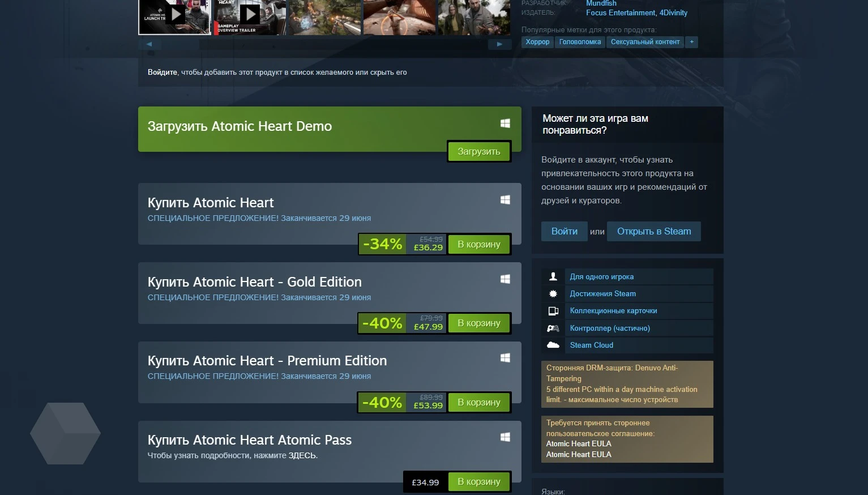Image resolution: width=868 pixels, height=495 pixels.
Task: Play the Gameplay Overview Trailer thumbnail
Action: pyautogui.click(x=250, y=17)
